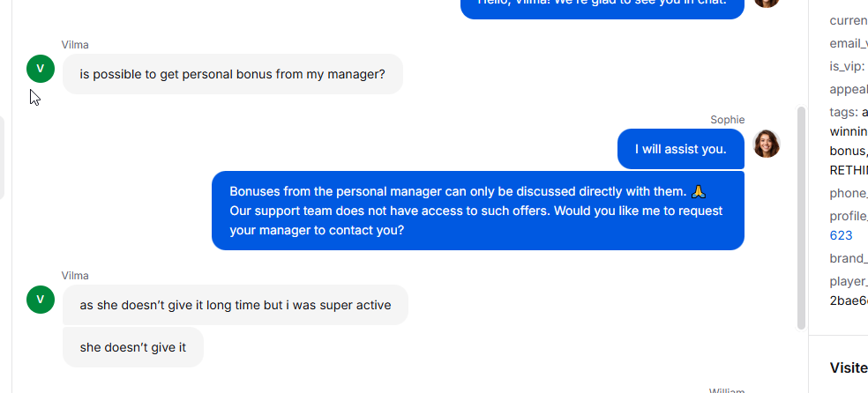Click the partially visible agent photo at the top
The height and width of the screenshot is (393, 868).
click(767, 3)
